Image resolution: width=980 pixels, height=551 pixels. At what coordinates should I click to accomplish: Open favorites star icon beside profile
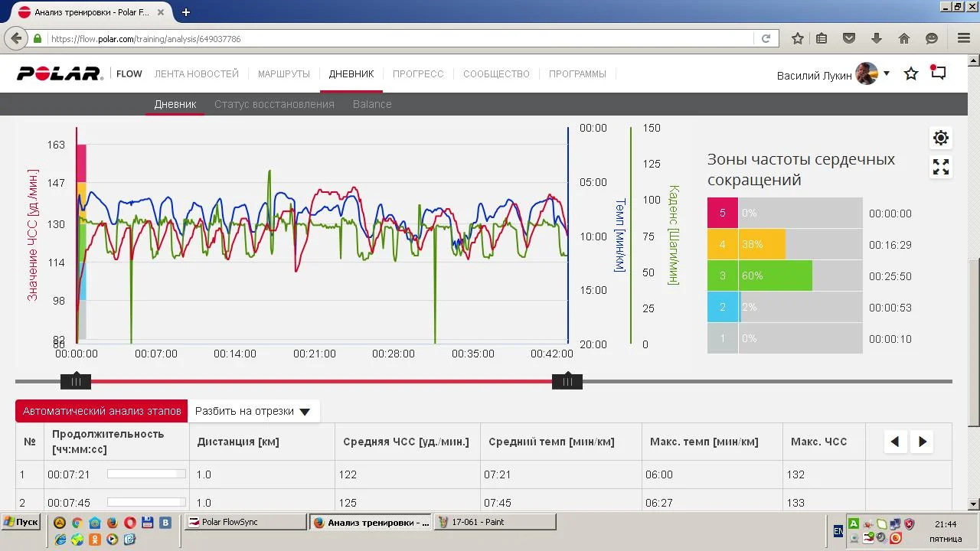(911, 74)
